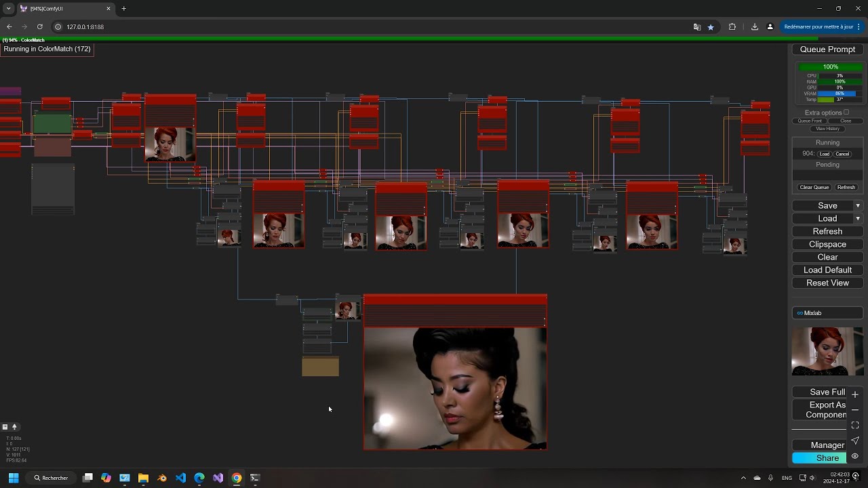Open a new browser tab
The image size is (868, 488).
pos(123,9)
